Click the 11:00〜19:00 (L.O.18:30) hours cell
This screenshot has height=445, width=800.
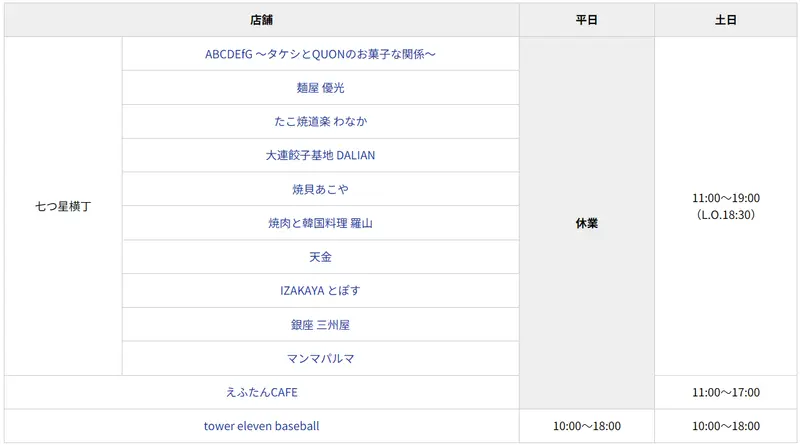point(726,206)
